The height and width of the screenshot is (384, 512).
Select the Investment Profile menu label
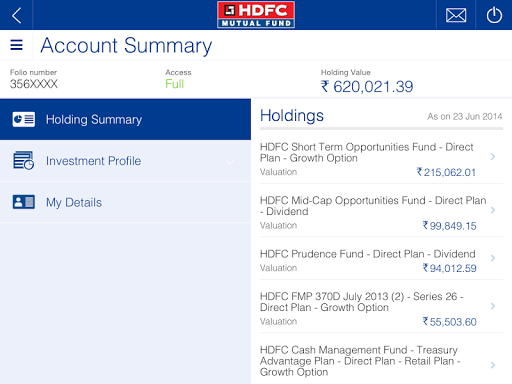click(x=93, y=161)
